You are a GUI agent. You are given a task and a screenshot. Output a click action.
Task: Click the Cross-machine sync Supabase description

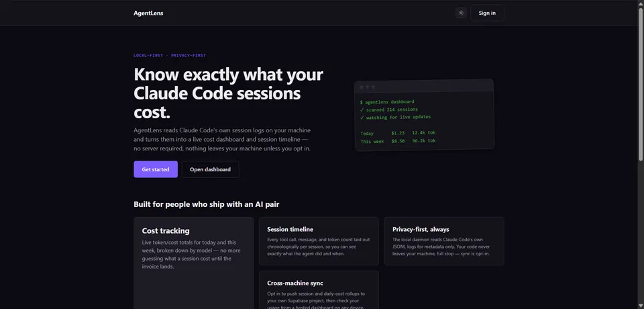(x=316, y=300)
